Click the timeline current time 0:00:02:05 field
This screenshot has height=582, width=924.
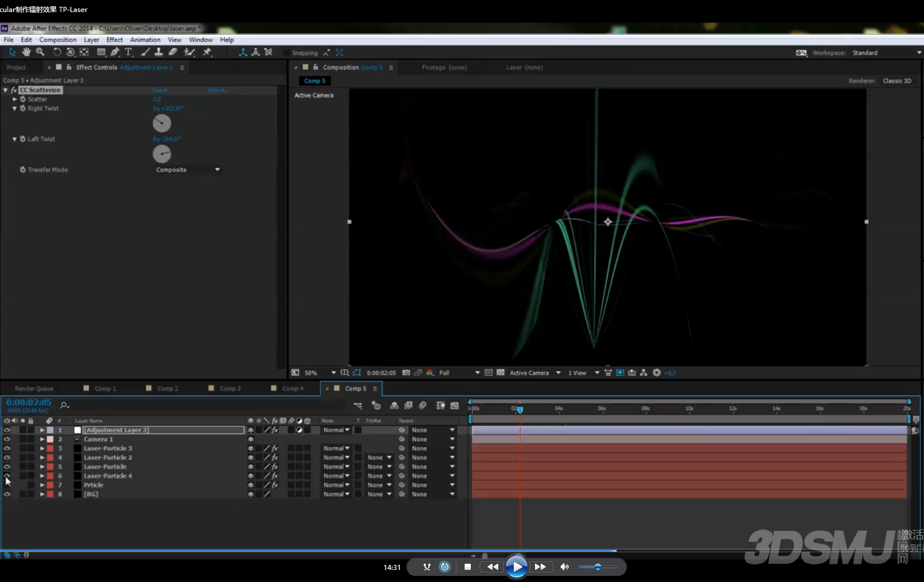(29, 402)
